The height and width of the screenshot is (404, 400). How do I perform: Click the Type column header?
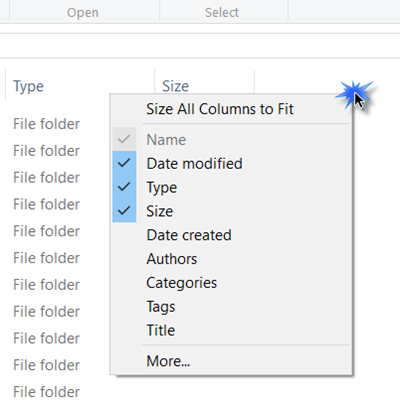28,87
